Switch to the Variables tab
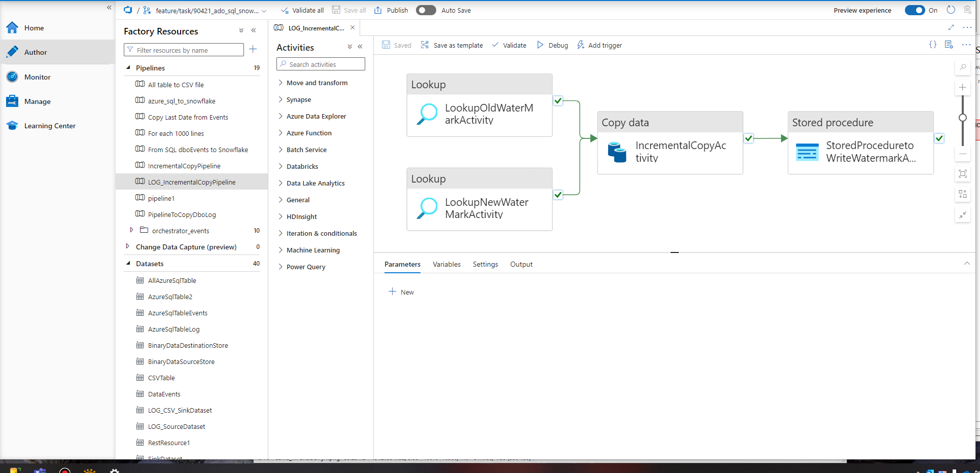Viewport: 980px width, 473px height. [x=446, y=264]
